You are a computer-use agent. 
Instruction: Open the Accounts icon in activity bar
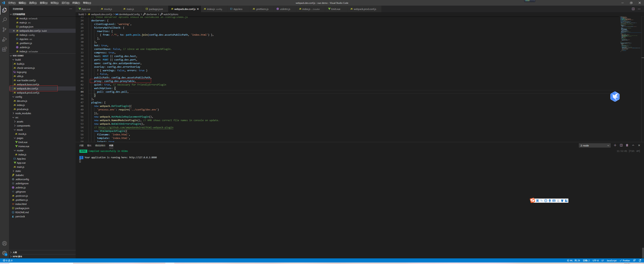[x=4, y=243]
